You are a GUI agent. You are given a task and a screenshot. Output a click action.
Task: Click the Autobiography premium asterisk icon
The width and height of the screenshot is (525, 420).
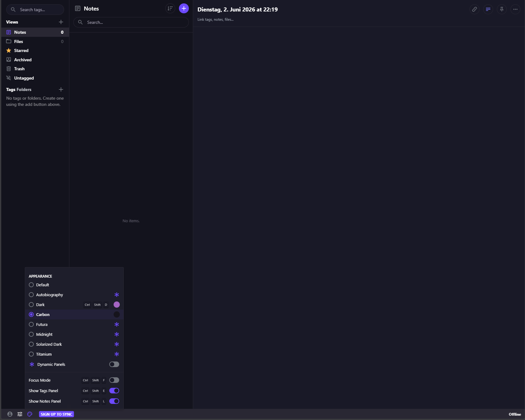(117, 295)
